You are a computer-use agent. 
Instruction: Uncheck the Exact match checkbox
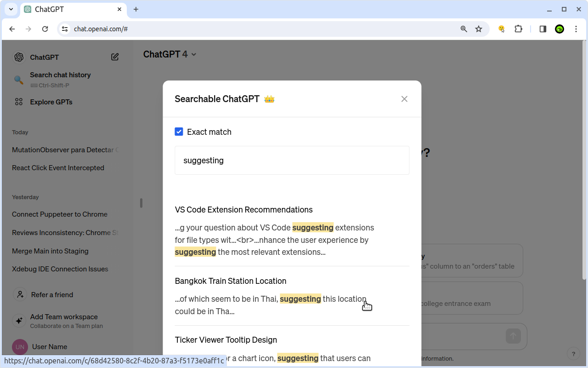[x=179, y=132]
